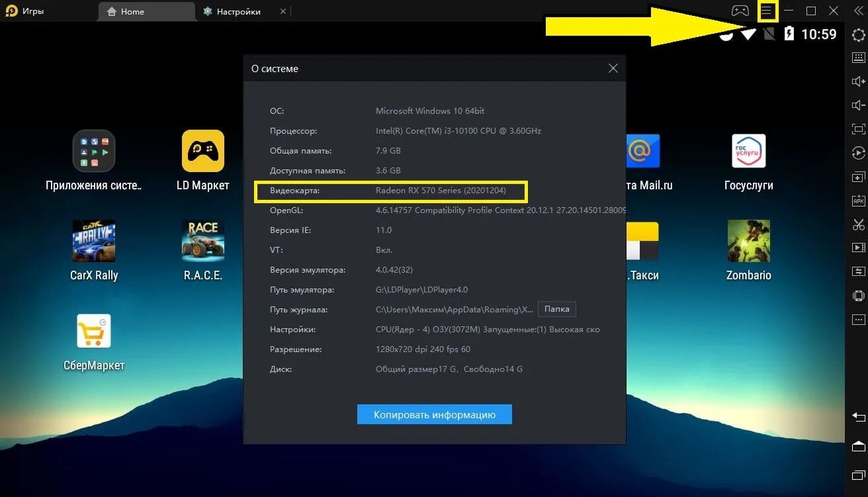Viewport: 868px width, 497px height.
Task: Switch to the Home tab
Action: [x=147, y=11]
